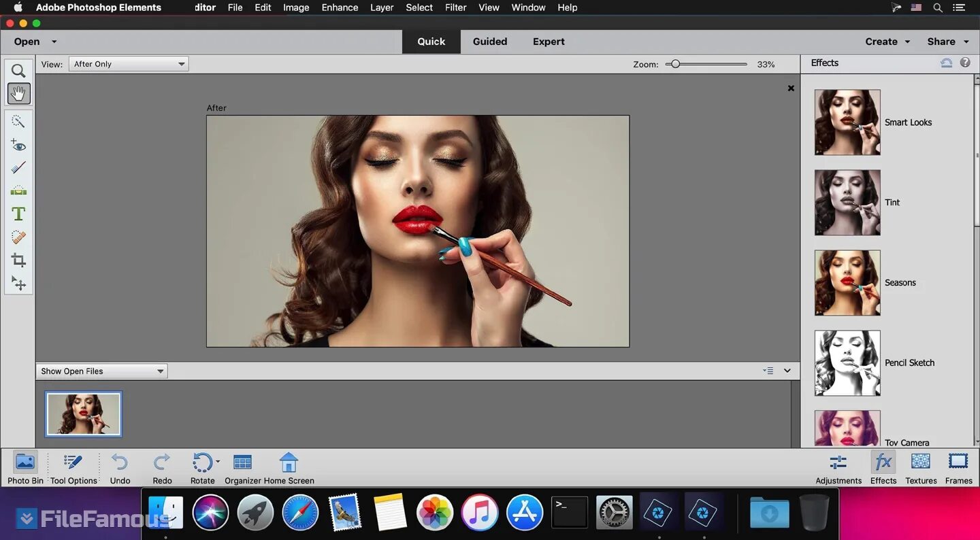Toggle the Photo Bin panel
Image resolution: width=980 pixels, height=540 pixels.
25,468
